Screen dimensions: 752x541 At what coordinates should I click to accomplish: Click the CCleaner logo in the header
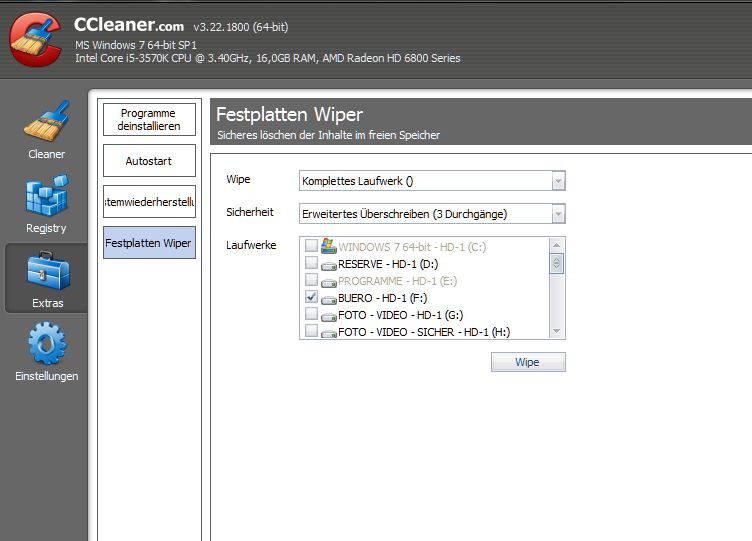coord(36,40)
